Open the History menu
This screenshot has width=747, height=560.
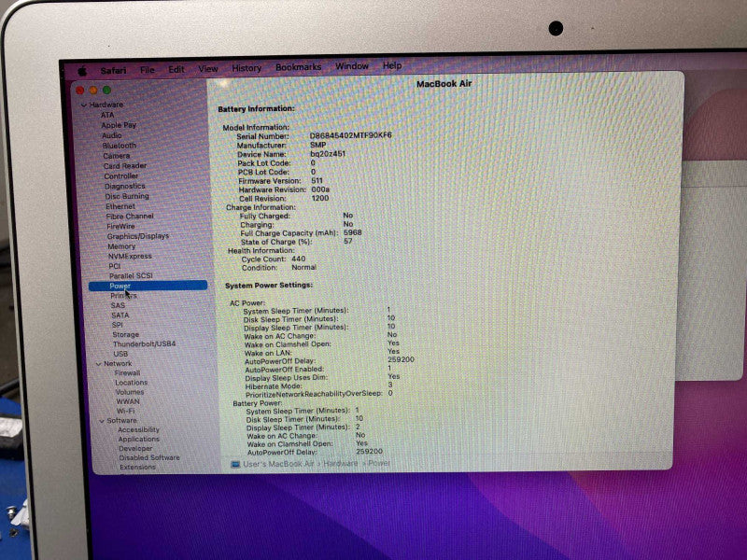point(247,68)
